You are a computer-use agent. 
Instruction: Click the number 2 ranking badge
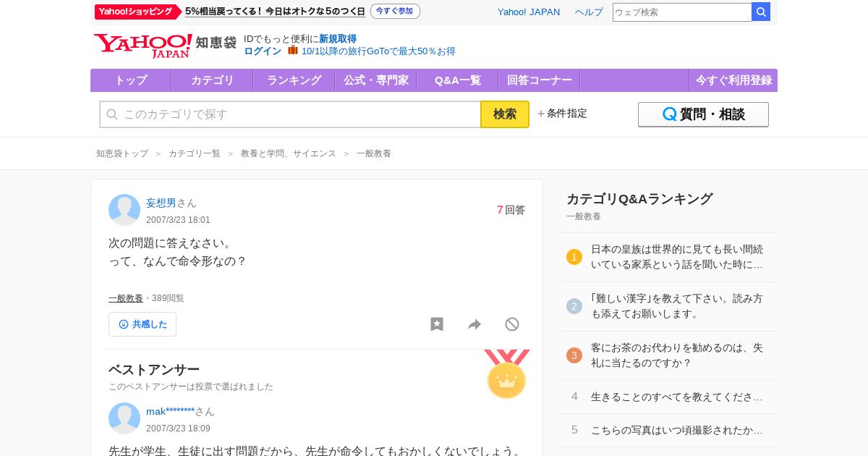(x=574, y=306)
